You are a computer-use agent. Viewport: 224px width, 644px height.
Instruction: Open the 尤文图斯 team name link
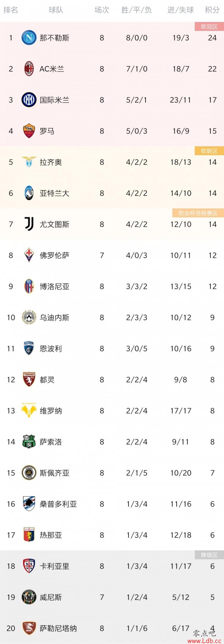click(54, 224)
